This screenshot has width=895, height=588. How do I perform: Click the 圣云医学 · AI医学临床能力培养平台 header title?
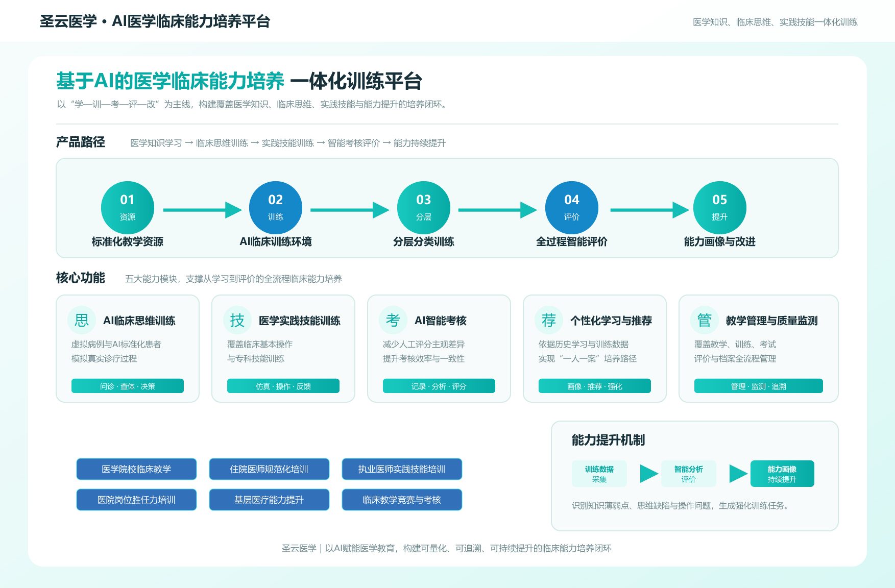[x=155, y=21]
